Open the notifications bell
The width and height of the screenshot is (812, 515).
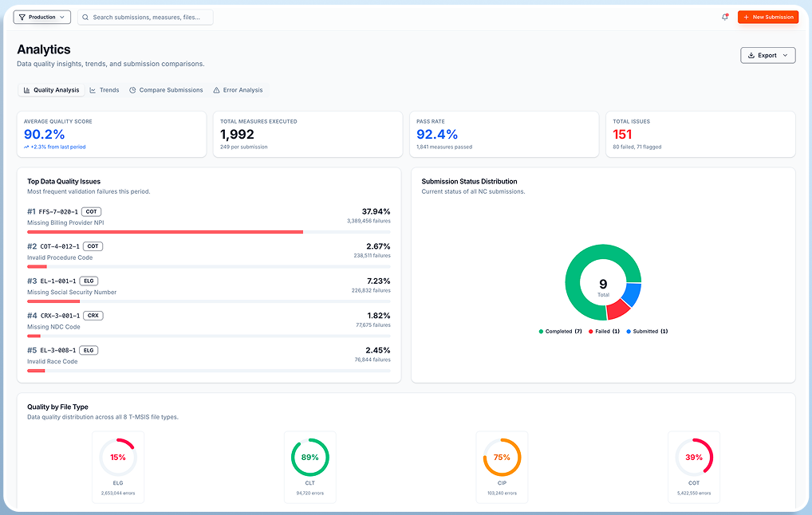[725, 17]
